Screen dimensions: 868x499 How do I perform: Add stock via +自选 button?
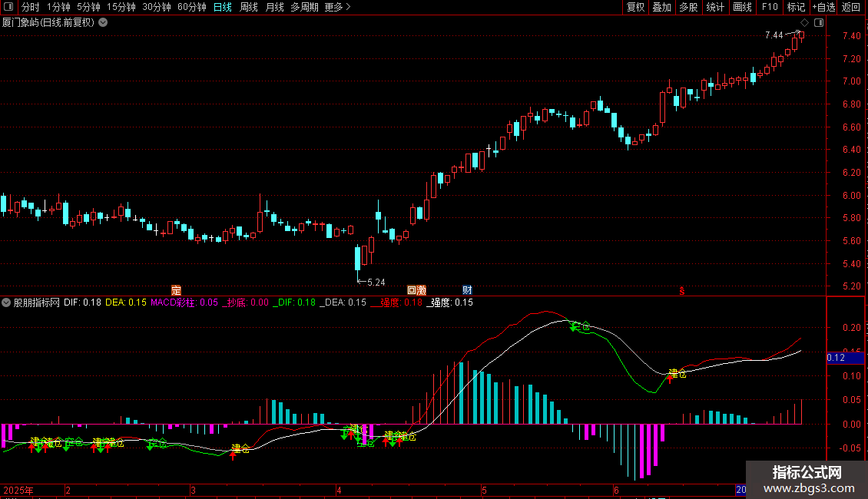(x=823, y=7)
